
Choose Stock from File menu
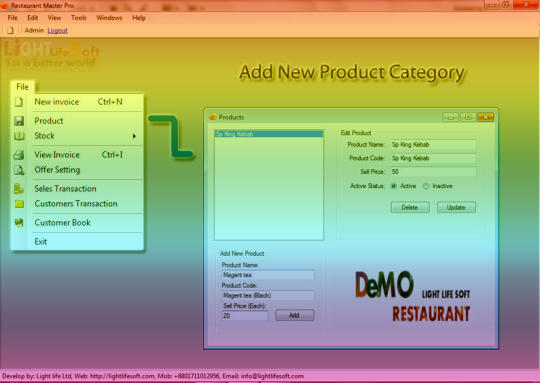coord(78,136)
